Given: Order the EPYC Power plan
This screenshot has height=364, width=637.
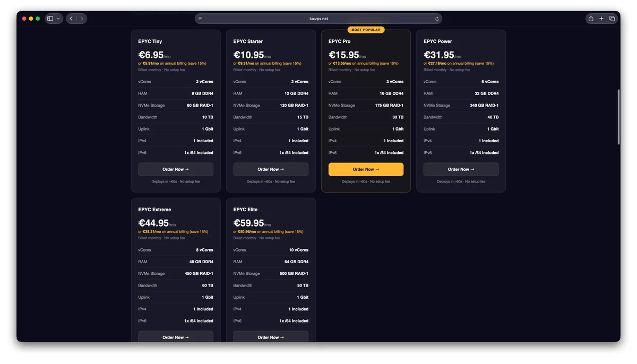Looking at the screenshot, I should [x=461, y=169].
